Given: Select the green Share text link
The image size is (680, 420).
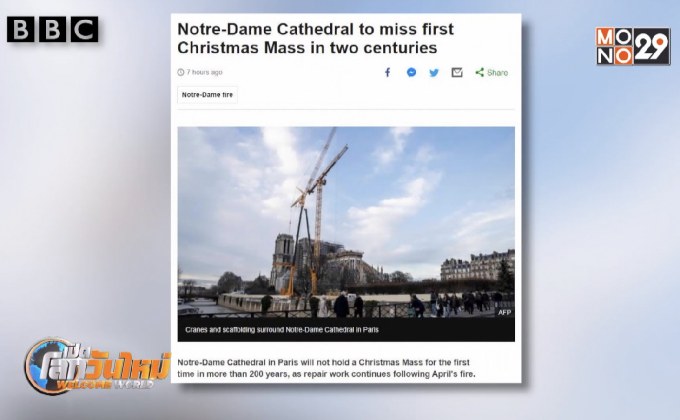Looking at the screenshot, I should (x=497, y=72).
